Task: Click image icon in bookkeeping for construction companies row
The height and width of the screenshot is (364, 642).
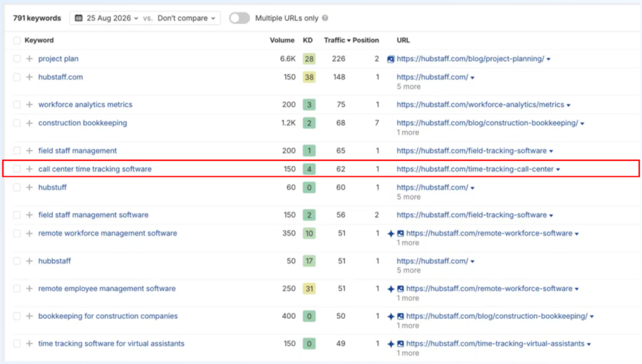Action: (x=401, y=316)
